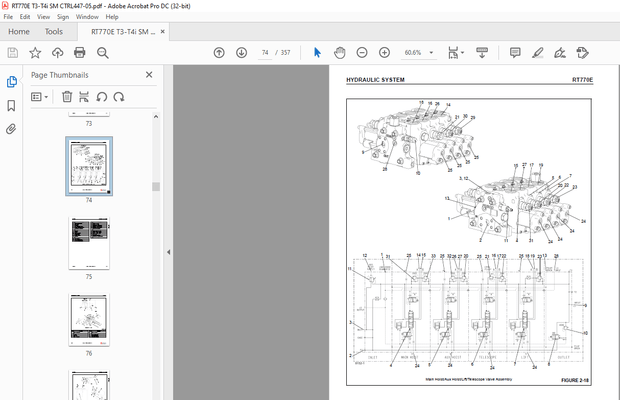Image resolution: width=620 pixels, height=400 pixels.
Task: Add a comment with speech bubble icon
Action: [x=515, y=53]
